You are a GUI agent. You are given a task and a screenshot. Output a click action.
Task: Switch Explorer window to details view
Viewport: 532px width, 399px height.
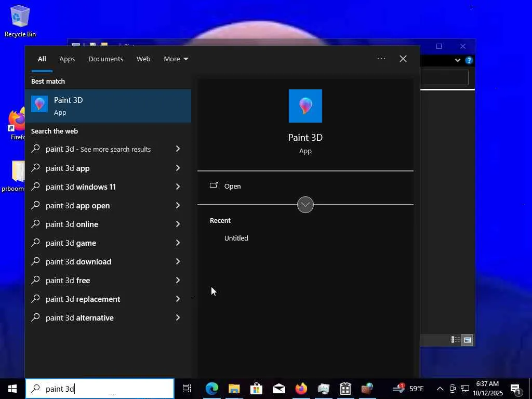[455, 340]
